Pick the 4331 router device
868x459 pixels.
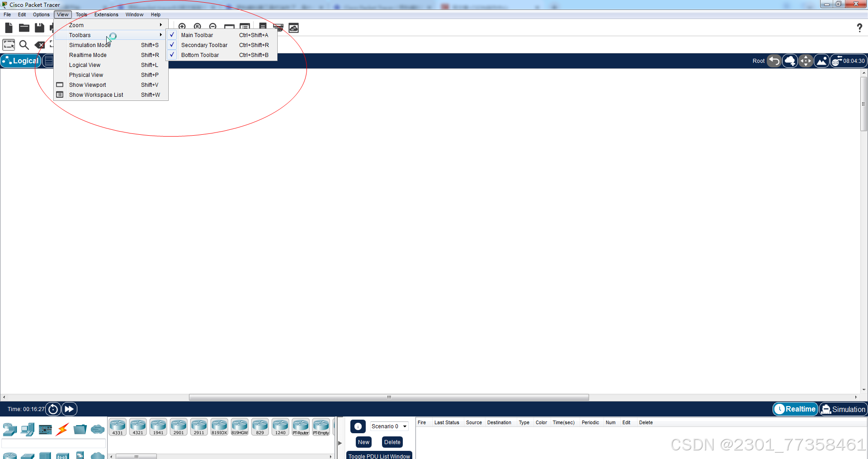coord(118,427)
